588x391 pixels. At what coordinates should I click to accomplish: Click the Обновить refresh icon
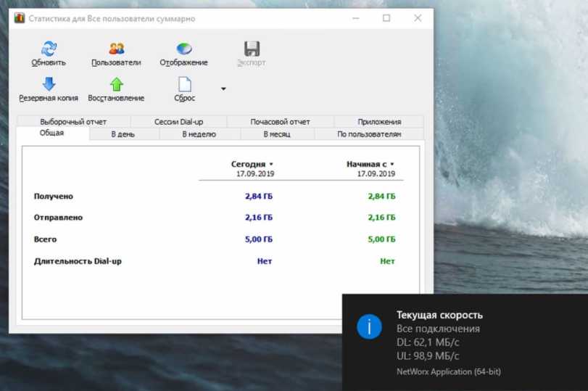click(49, 49)
